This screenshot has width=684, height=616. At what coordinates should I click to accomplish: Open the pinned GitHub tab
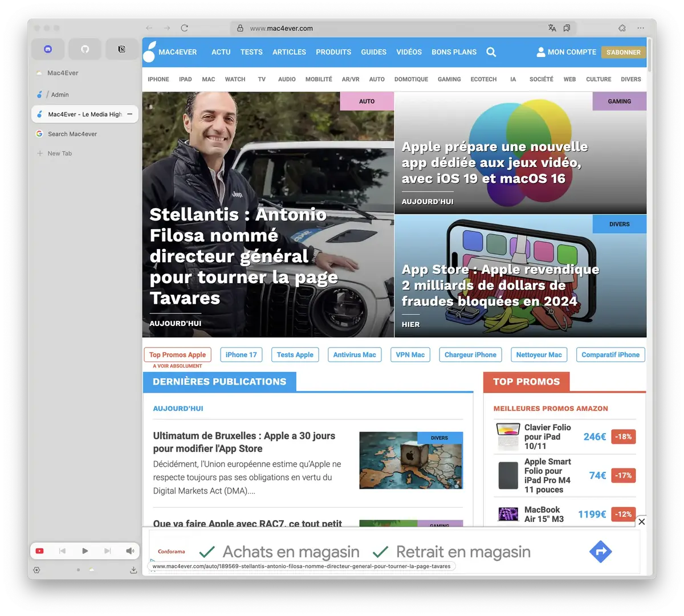[85, 50]
